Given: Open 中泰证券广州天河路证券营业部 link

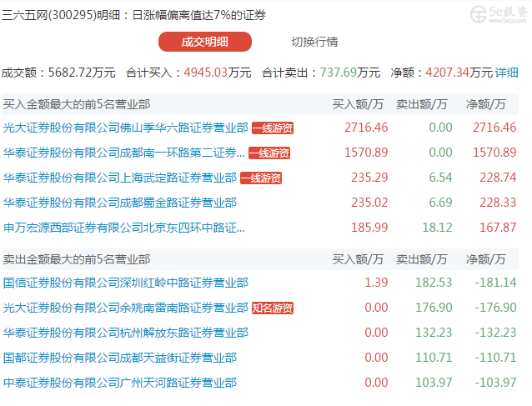Looking at the screenshot, I should pos(120,383).
